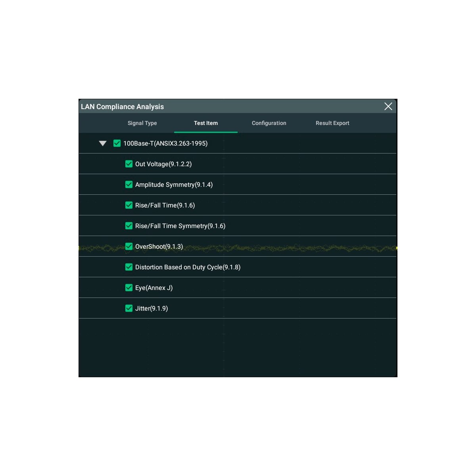Select the Jitter(9.1.9) row label

(x=152, y=309)
